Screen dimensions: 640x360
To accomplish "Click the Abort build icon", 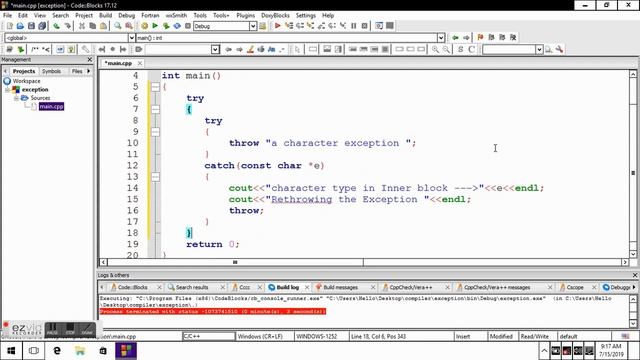I will [188, 26].
